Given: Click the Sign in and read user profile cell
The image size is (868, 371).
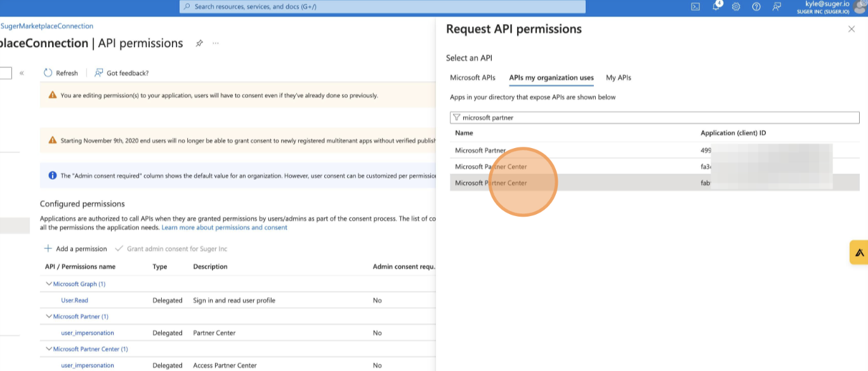Looking at the screenshot, I should click(x=234, y=300).
